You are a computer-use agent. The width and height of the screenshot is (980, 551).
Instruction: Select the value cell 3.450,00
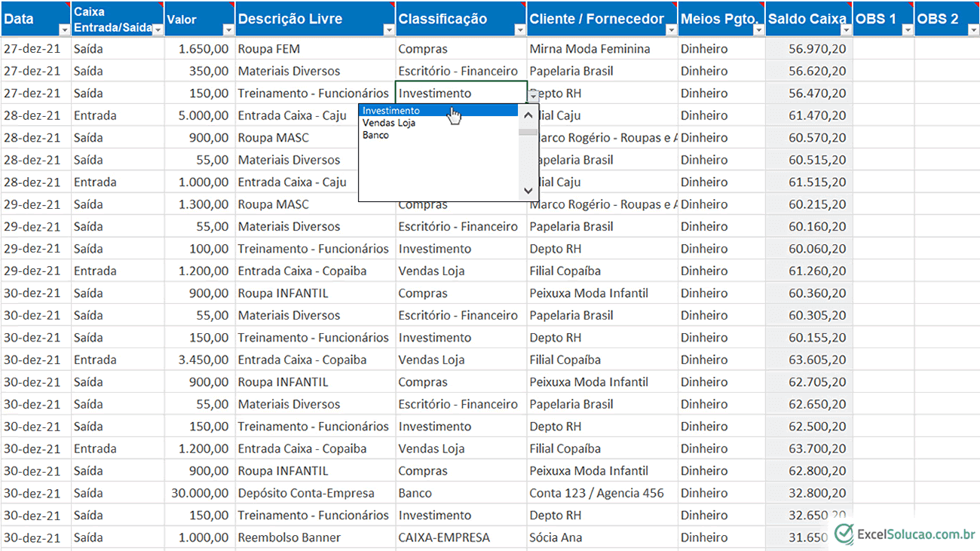(x=200, y=360)
